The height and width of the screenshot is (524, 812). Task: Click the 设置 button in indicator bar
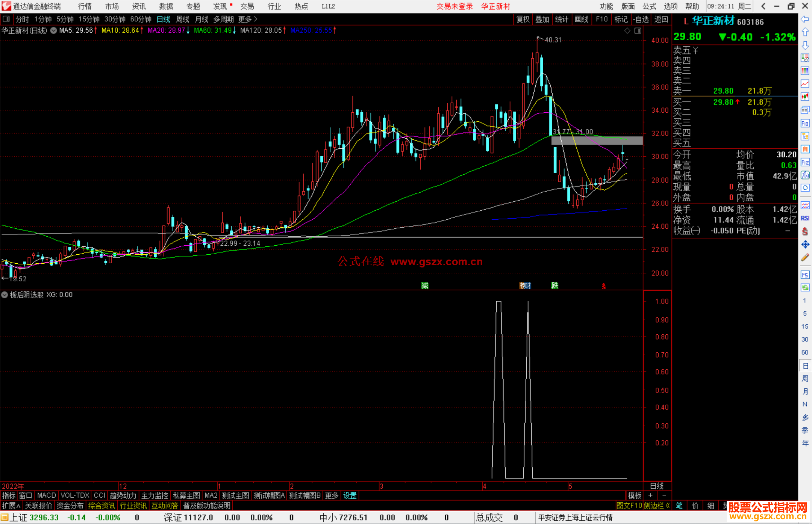(350, 495)
